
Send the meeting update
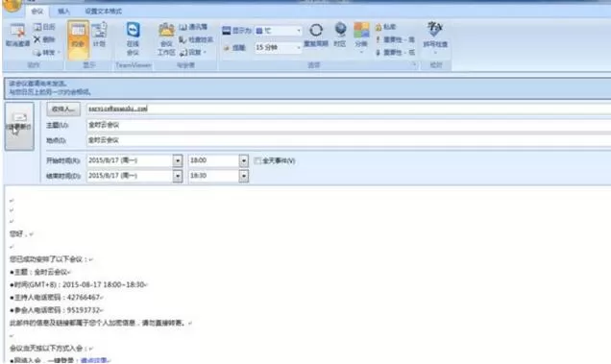click(19, 126)
